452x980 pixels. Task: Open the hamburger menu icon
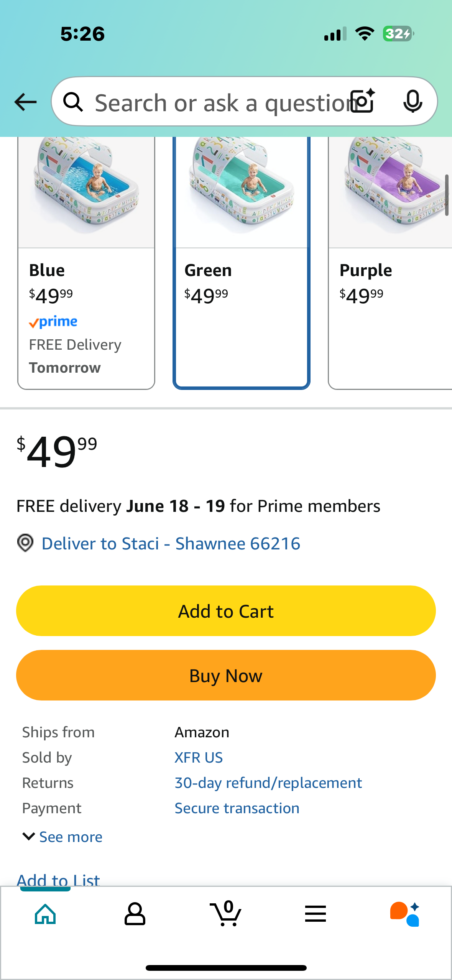[316, 914]
